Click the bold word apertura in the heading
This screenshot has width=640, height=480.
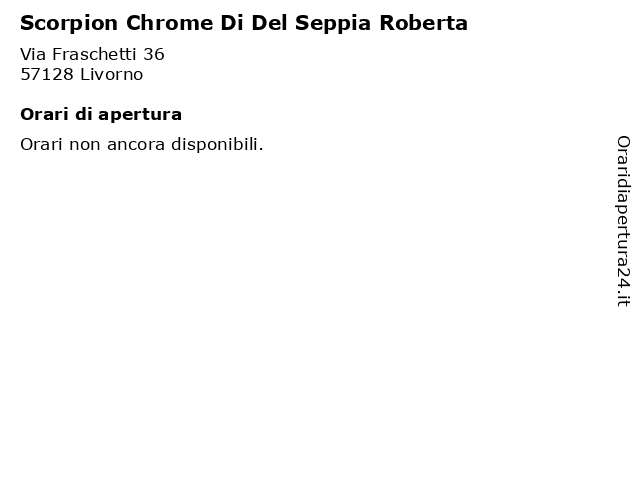140,115
